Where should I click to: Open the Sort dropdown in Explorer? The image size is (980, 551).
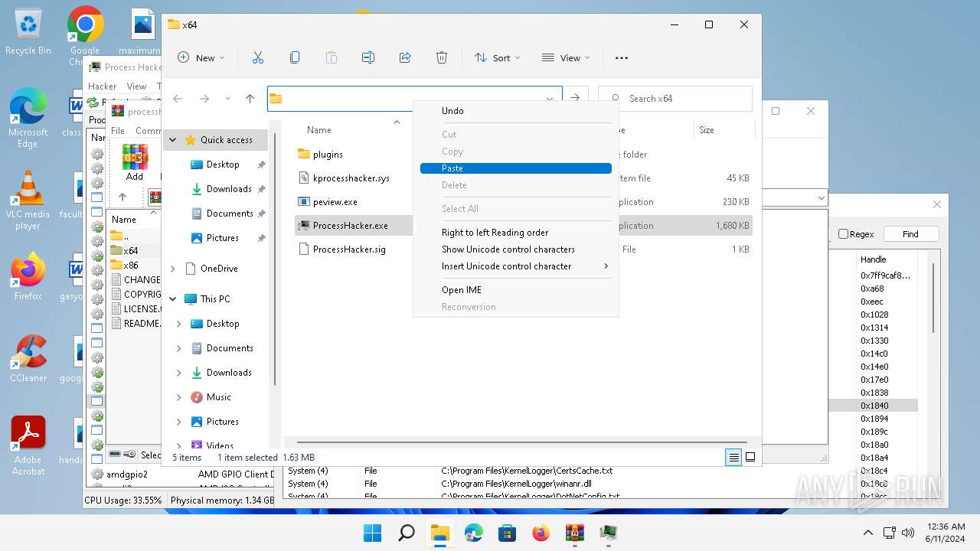pos(498,57)
